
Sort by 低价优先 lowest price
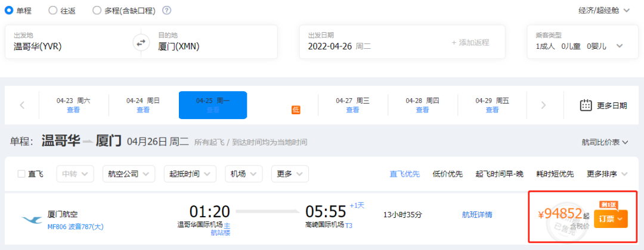(x=447, y=174)
